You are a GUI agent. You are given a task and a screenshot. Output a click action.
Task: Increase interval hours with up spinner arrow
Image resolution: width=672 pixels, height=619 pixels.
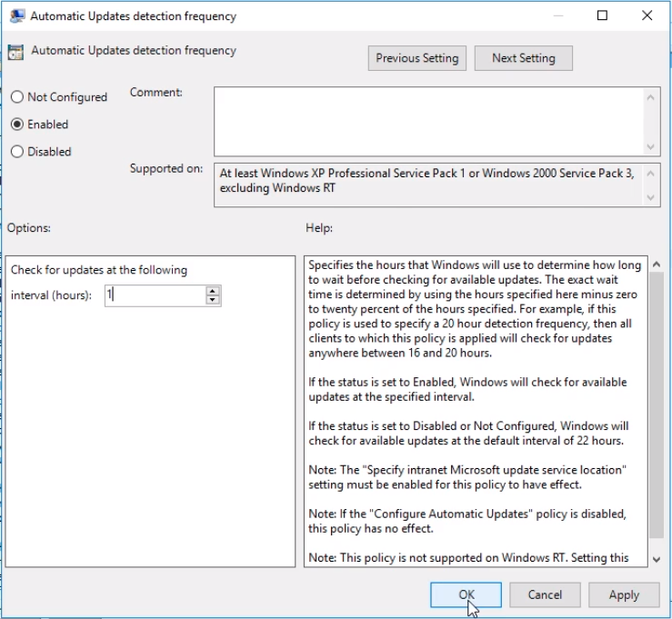(x=213, y=291)
